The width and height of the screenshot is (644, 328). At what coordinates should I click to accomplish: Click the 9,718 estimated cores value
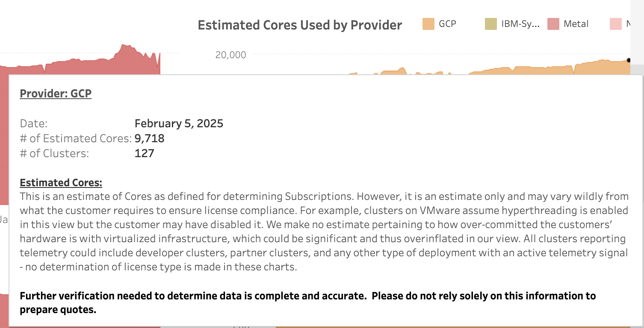click(x=149, y=138)
